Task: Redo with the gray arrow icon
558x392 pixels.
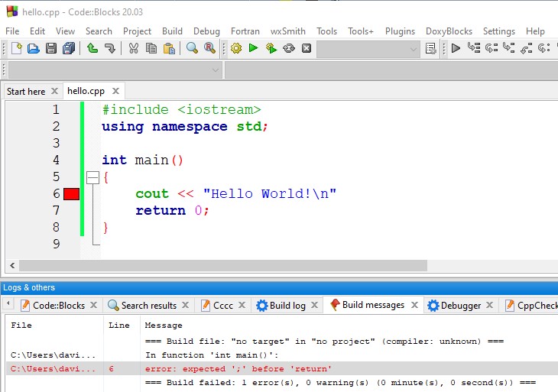Action: pos(110,48)
